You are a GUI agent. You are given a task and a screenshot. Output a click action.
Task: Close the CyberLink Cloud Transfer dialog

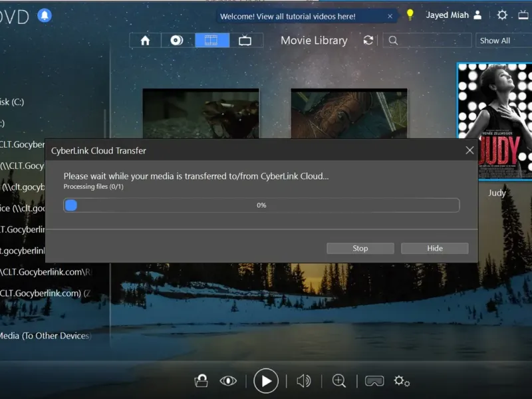tap(469, 150)
